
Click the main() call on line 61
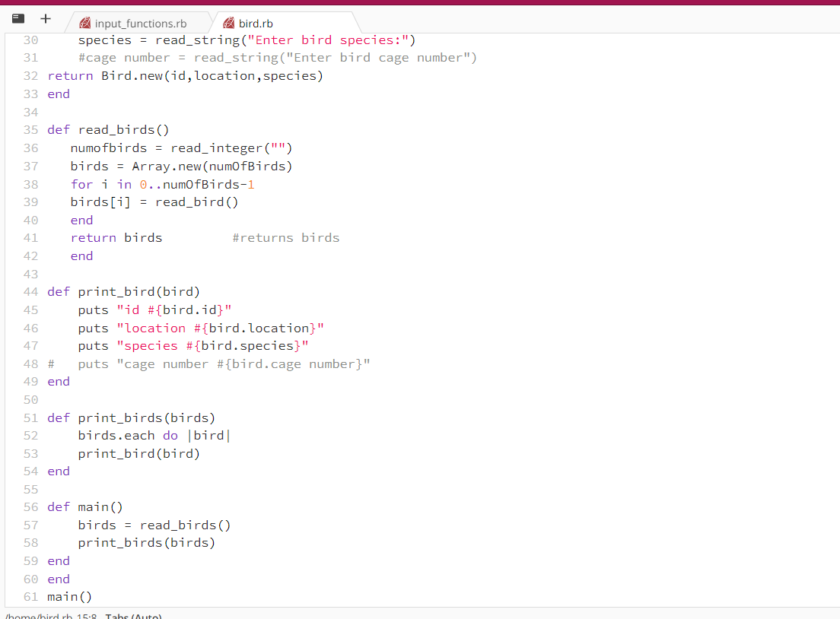[x=68, y=596]
